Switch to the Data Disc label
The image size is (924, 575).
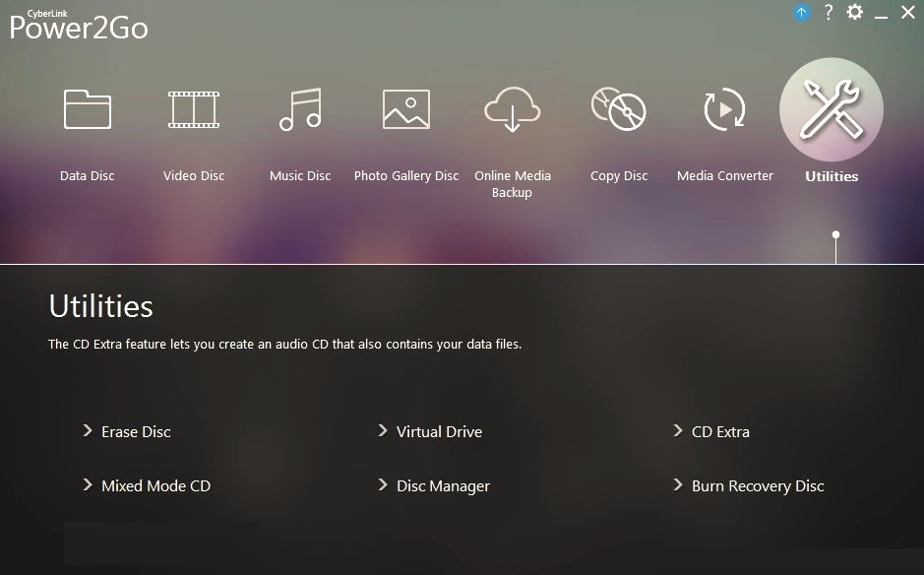tap(88, 175)
